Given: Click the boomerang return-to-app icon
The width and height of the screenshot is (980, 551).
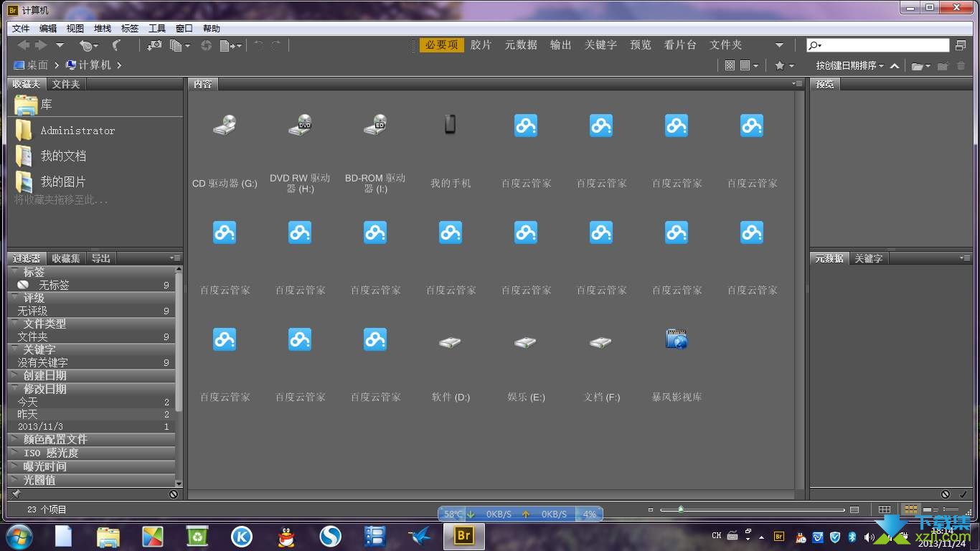Looking at the screenshot, I should tap(116, 45).
